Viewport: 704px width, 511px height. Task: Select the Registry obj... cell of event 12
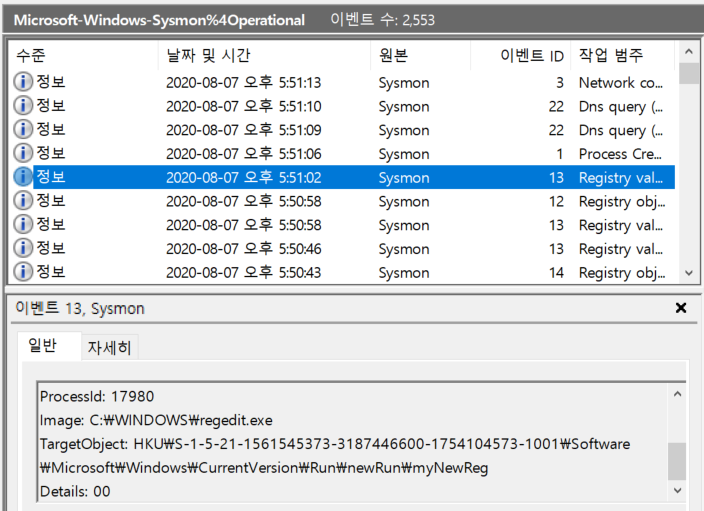click(622, 202)
